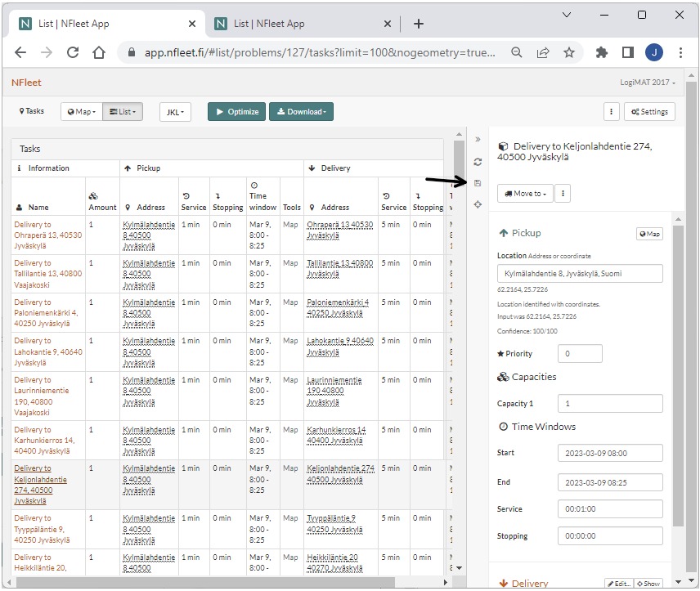
Task: Go to the NFleet home link
Action: tap(26, 83)
